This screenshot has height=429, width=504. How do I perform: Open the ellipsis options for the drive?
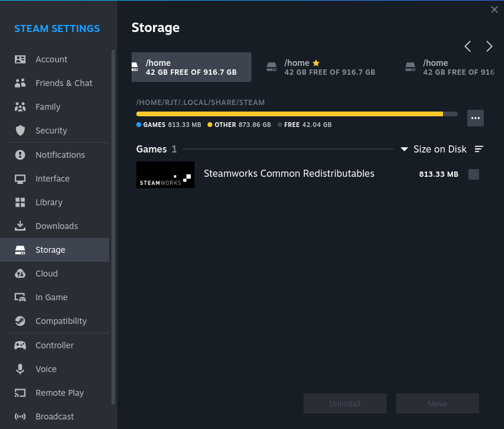476,117
